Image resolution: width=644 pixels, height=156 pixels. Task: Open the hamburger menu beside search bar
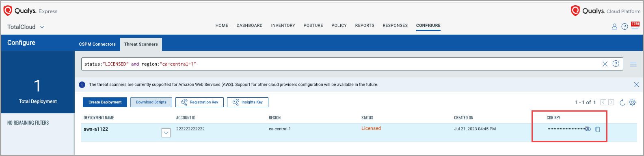point(633,64)
